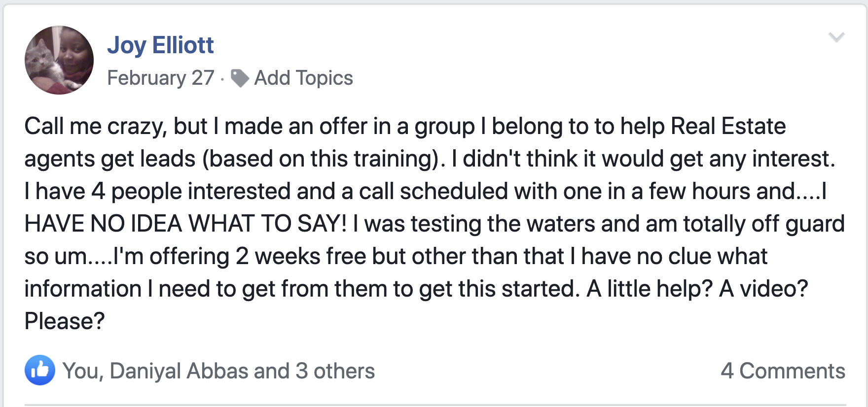868x407 pixels.
Task: Select Add Topics for this post
Action: tap(303, 78)
